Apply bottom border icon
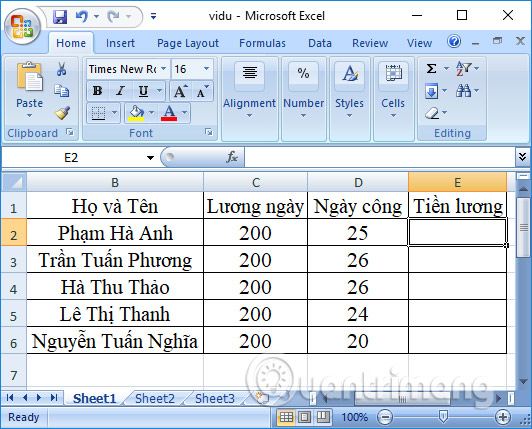 click(x=98, y=113)
